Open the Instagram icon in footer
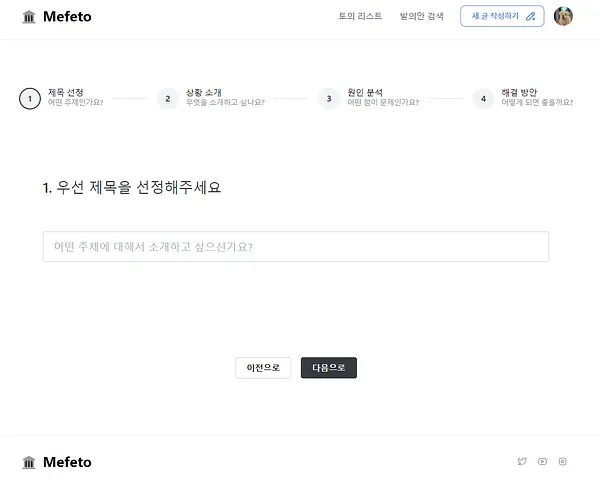The width and height of the screenshot is (600, 480). [562, 461]
